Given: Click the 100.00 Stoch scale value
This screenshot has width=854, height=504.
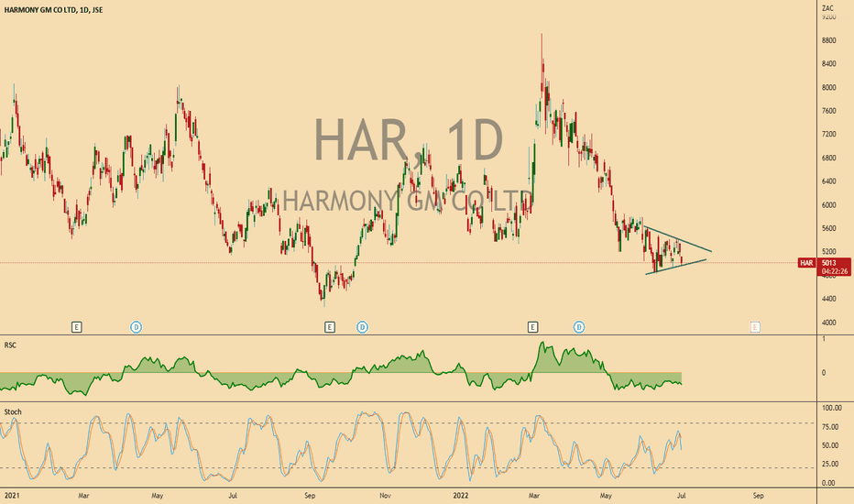Looking at the screenshot, I should pyautogui.click(x=832, y=408).
